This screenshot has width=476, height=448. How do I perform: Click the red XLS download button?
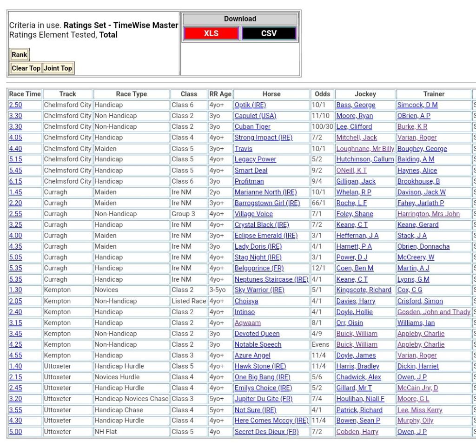click(211, 33)
